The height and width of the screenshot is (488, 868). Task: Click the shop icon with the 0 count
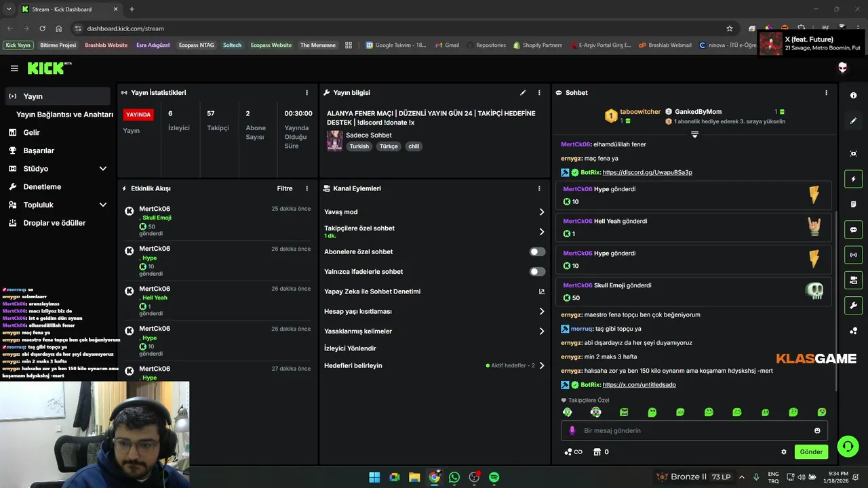point(601,452)
